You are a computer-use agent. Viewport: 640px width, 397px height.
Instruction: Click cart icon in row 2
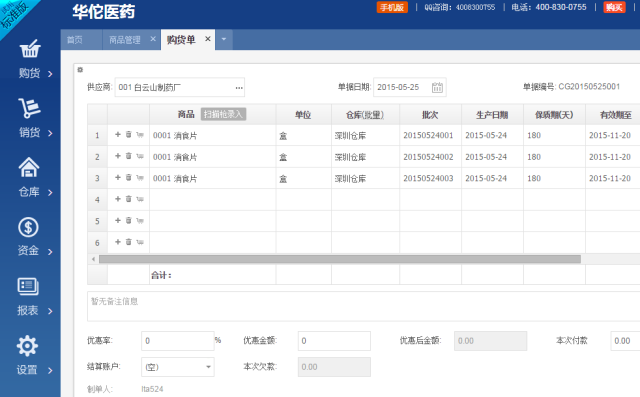(140, 156)
